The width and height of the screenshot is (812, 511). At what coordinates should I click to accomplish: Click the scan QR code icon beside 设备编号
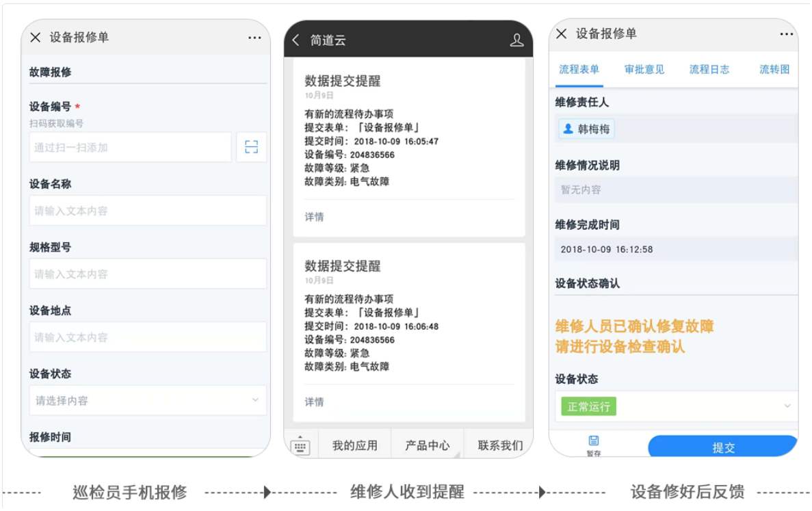coord(253,146)
